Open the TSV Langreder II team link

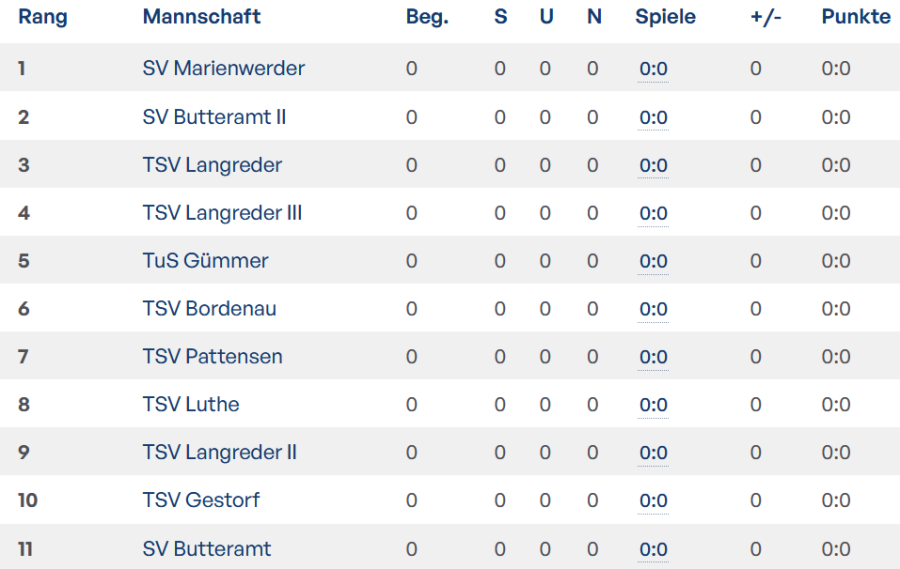click(219, 453)
